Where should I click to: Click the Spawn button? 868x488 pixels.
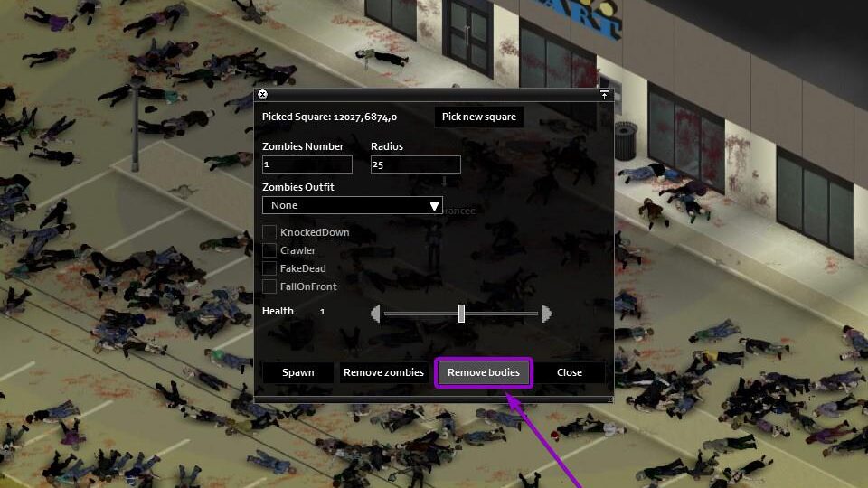(297, 372)
